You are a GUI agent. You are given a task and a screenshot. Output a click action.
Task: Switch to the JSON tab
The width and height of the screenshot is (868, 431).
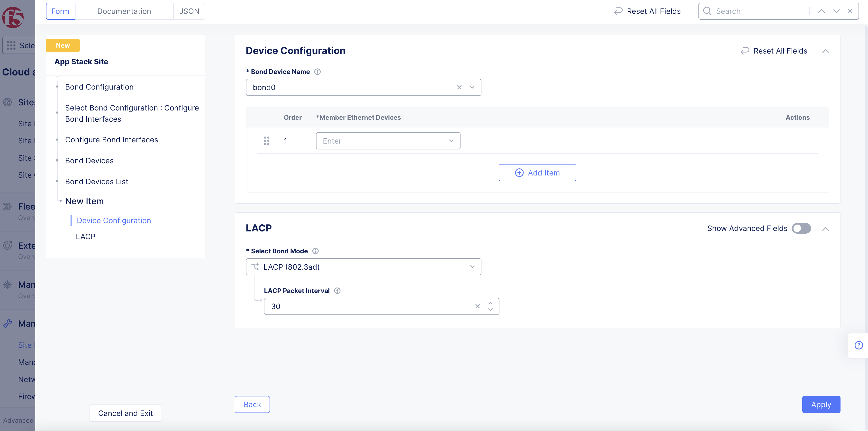(x=189, y=11)
